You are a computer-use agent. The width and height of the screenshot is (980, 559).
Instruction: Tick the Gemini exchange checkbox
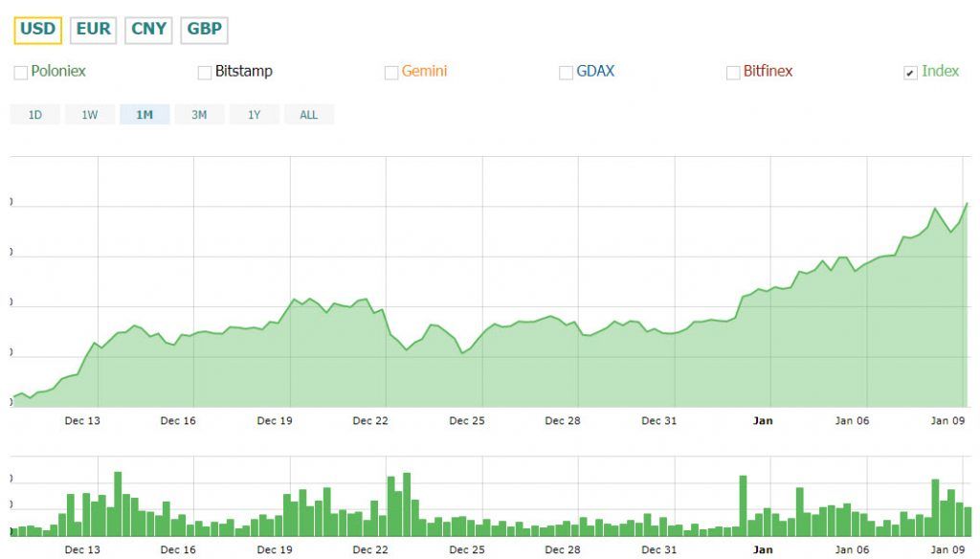click(391, 73)
